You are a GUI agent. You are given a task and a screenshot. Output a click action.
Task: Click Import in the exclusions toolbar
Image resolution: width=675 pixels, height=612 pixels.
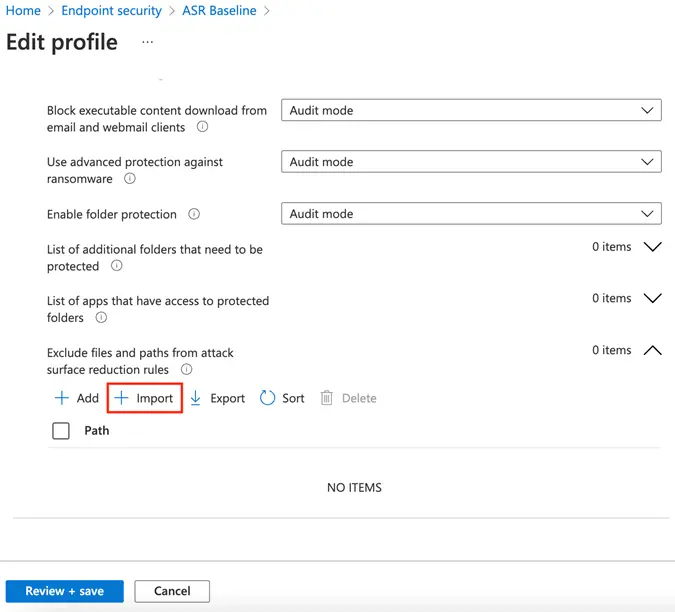click(144, 398)
